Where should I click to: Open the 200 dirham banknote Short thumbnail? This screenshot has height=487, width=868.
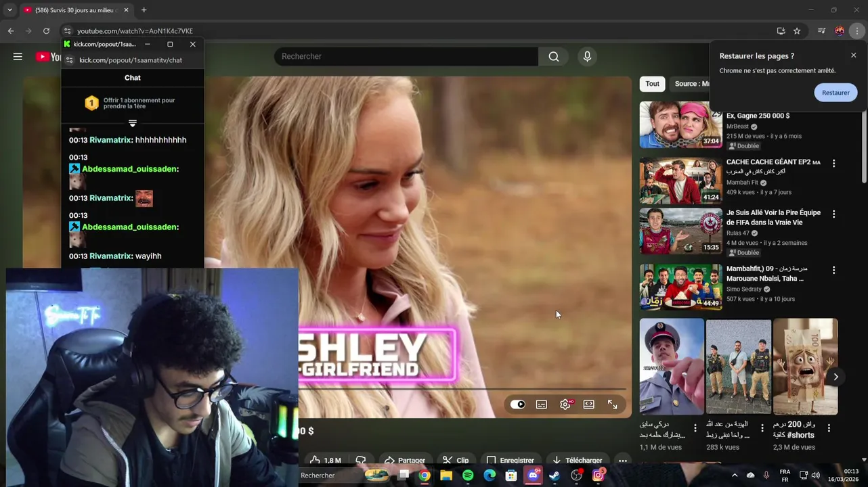coord(805,367)
